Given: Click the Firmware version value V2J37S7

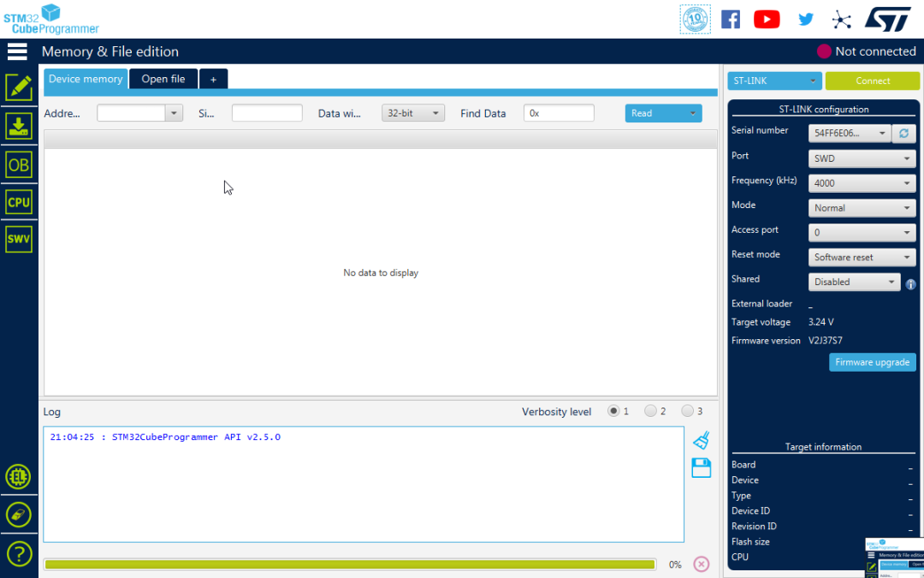Looking at the screenshot, I should click(825, 340).
